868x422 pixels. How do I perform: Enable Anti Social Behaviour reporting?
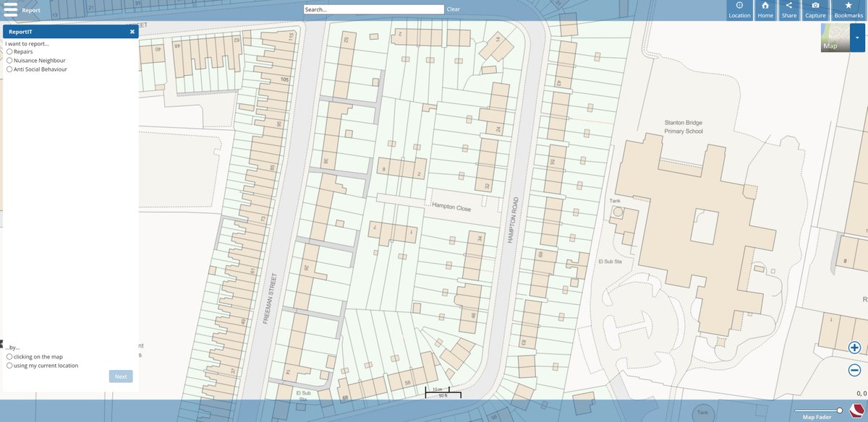point(9,69)
